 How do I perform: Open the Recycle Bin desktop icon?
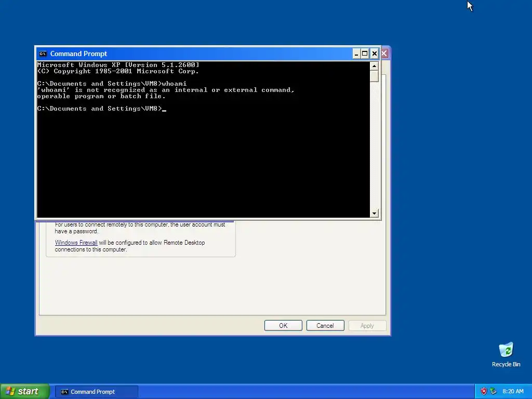506,355
